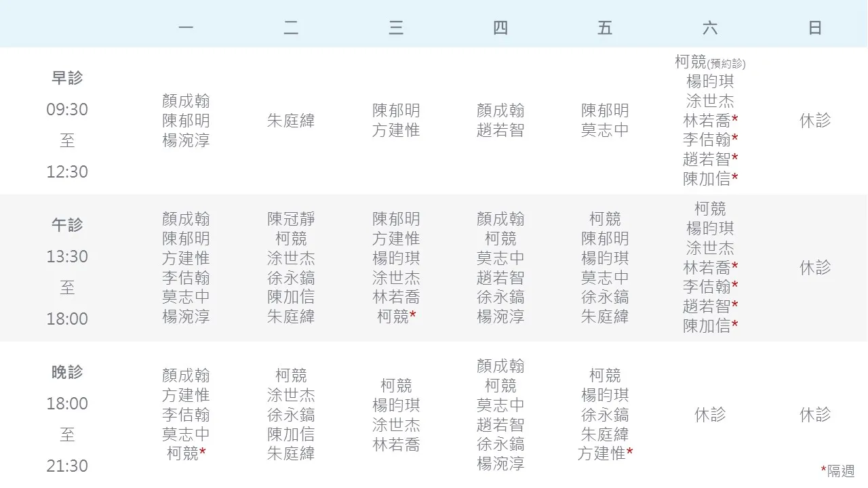Click 楊涴淳 in Monday's 早診 cell
Image resolution: width=868 pixels, height=488 pixels.
[x=186, y=140]
